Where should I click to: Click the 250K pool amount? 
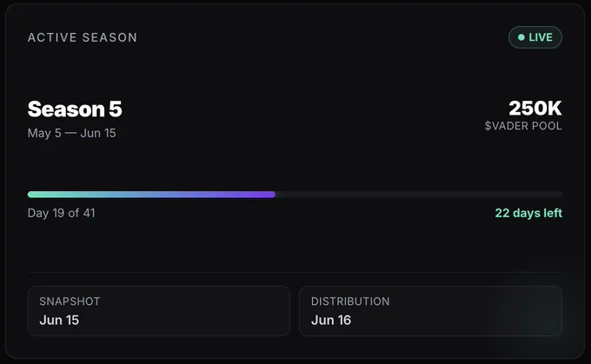pyautogui.click(x=535, y=108)
